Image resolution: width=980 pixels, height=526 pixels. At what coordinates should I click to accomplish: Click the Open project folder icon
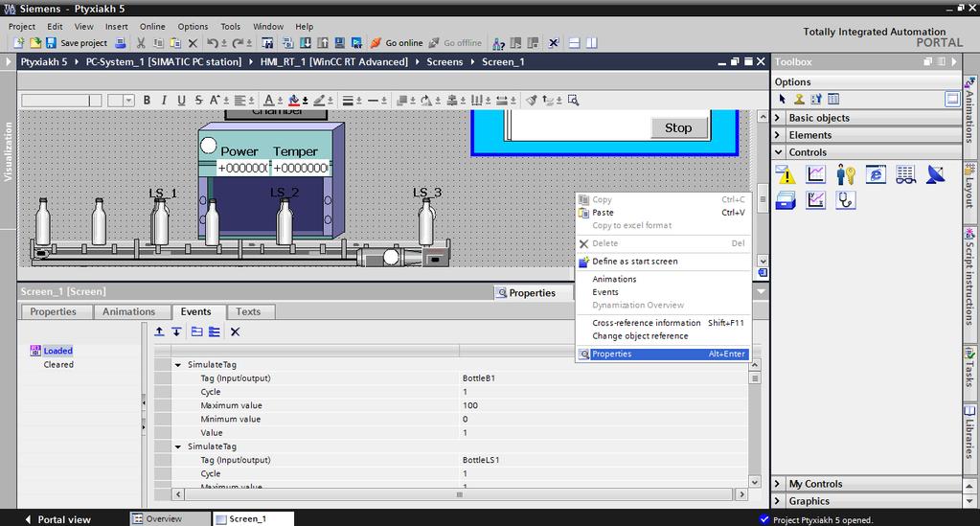(x=35, y=43)
